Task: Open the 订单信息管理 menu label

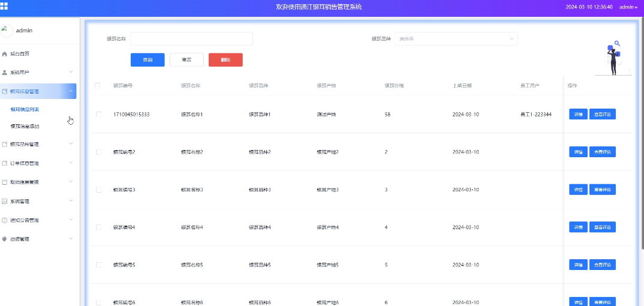Action: 25,163
